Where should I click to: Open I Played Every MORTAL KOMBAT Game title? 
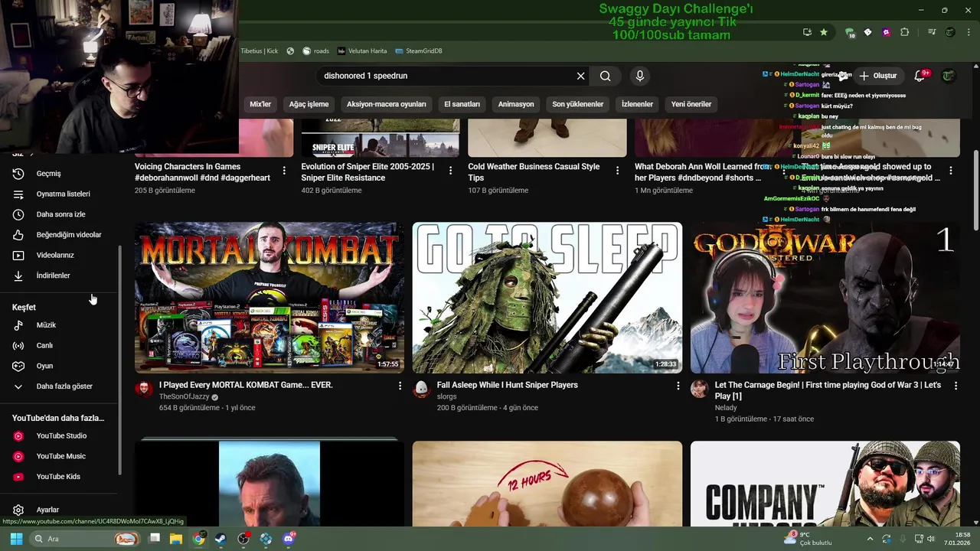(x=246, y=385)
